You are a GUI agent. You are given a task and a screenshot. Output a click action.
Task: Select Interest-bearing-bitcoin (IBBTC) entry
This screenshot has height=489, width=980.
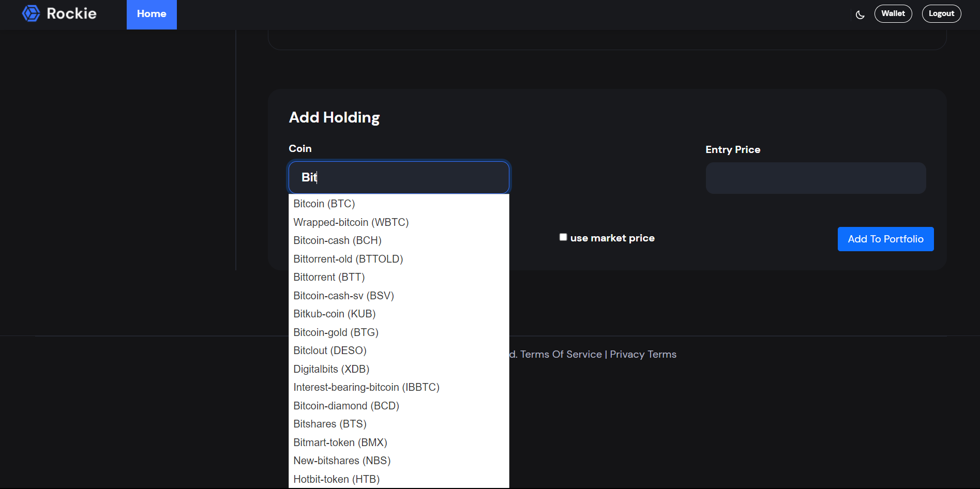coord(399,387)
